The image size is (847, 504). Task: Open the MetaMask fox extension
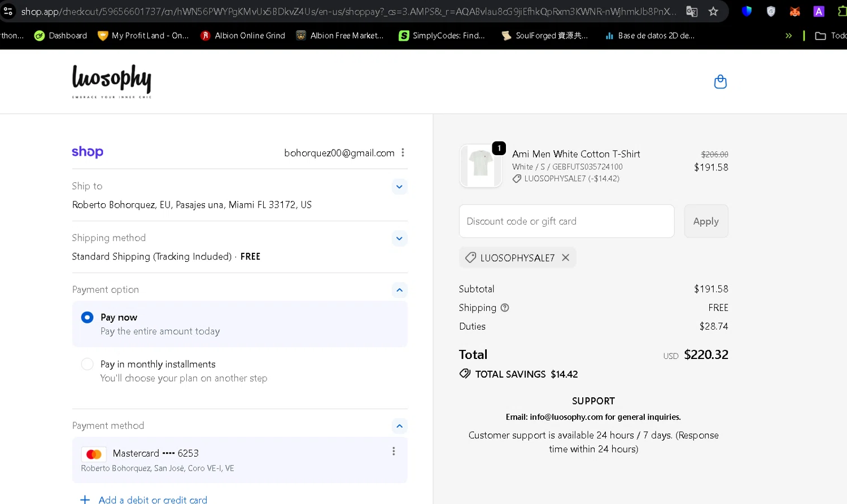[x=794, y=11]
